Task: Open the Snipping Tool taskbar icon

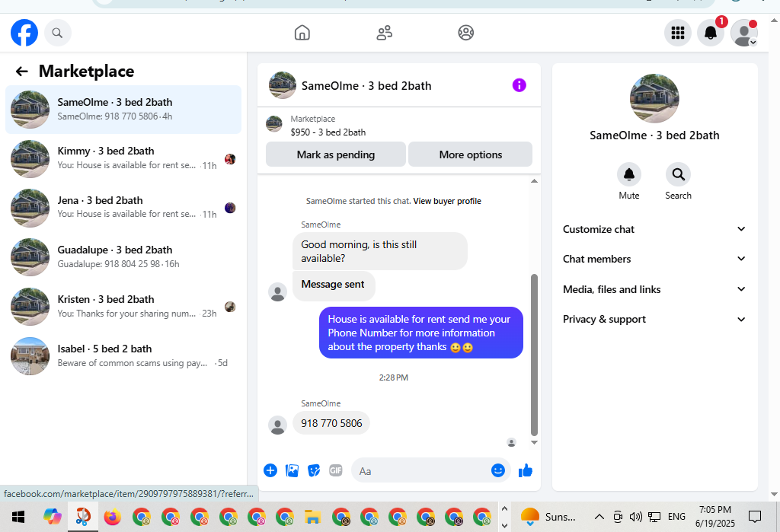Action: [82, 517]
